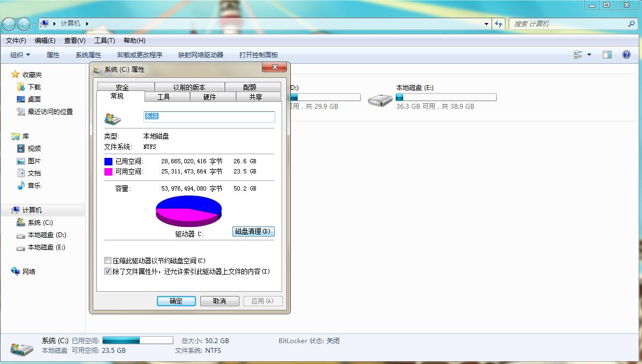Click the Local Disk (E:) usage bar
This screenshot has width=642, height=364.
pos(446,97)
